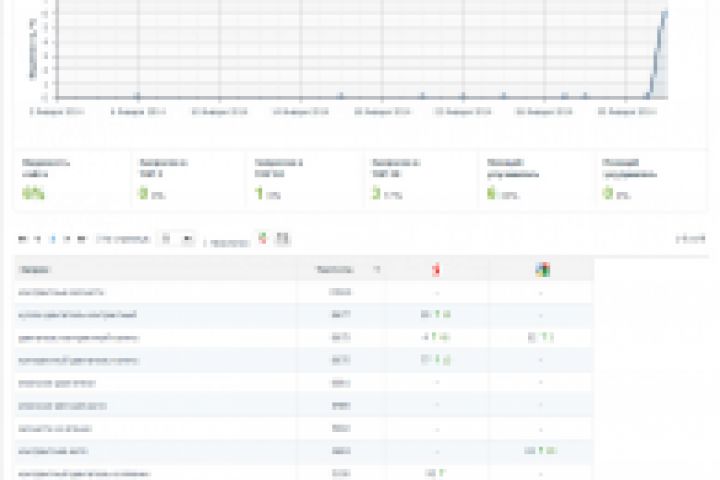
Task: Open the third stats card showing green 1
Action: click(304, 180)
